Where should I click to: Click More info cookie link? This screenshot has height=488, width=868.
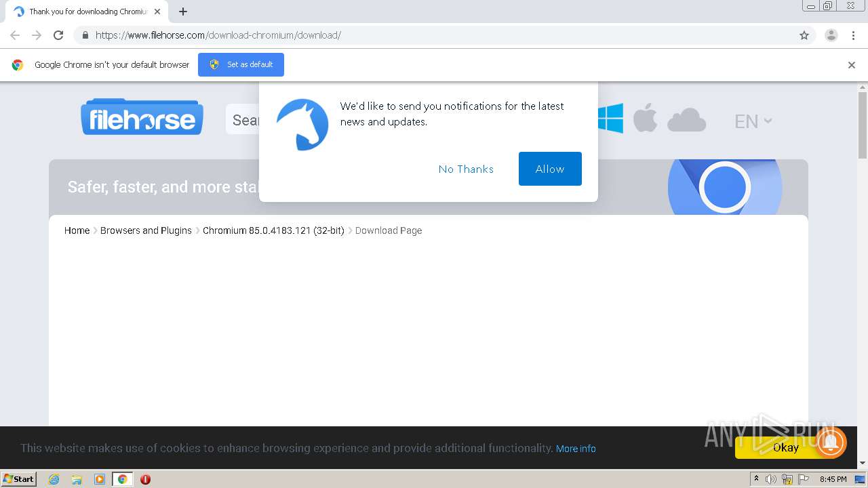pos(576,449)
